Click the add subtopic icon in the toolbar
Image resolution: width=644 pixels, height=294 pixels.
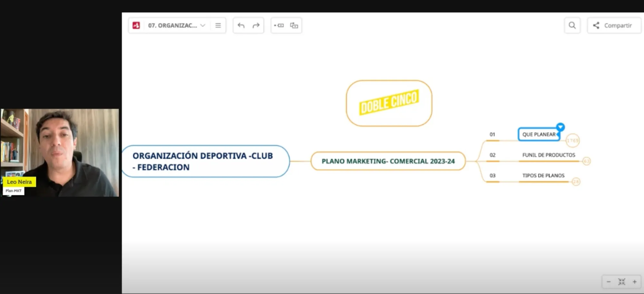coord(293,25)
